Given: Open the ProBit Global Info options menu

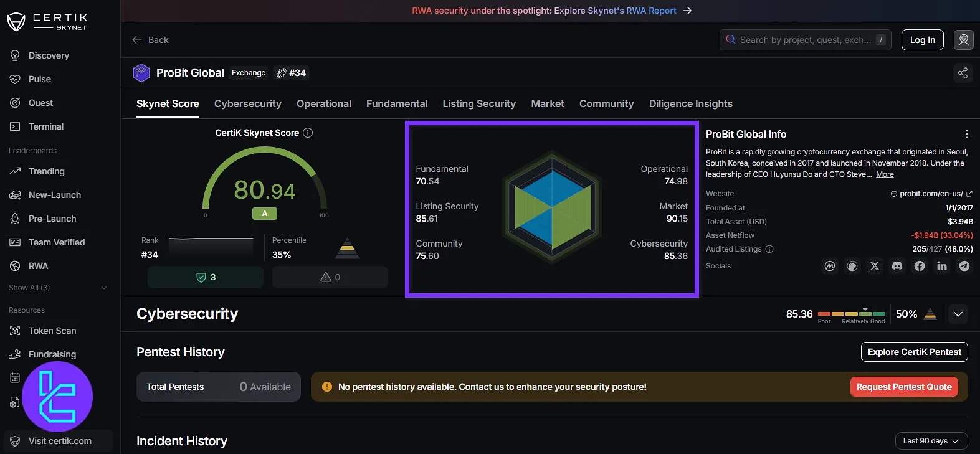Looking at the screenshot, I should 966,134.
